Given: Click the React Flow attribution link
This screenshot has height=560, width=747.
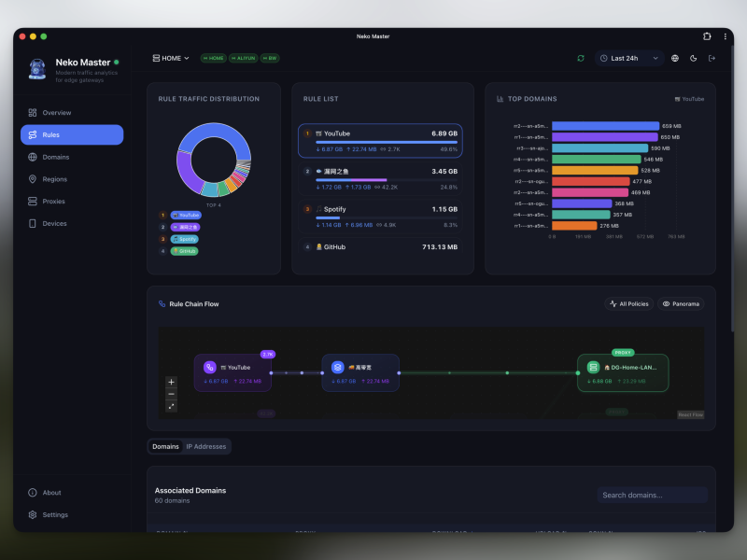Looking at the screenshot, I should [690, 414].
